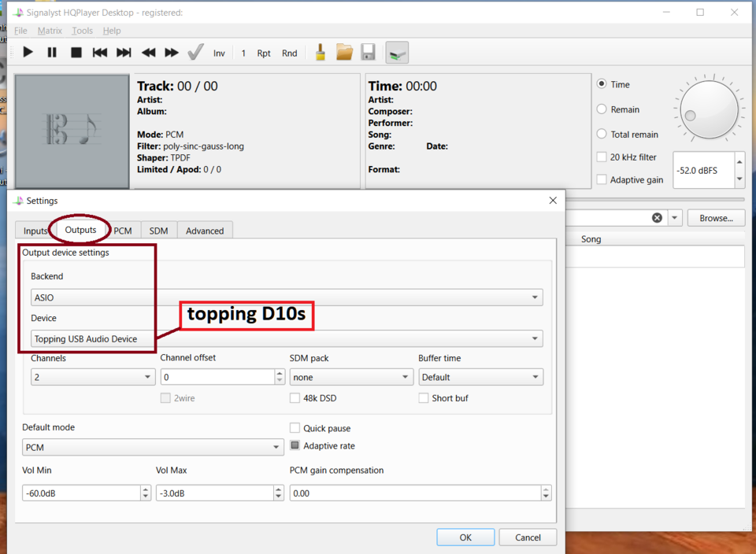
Task: Select the Remain display radio button
Action: [x=602, y=109]
